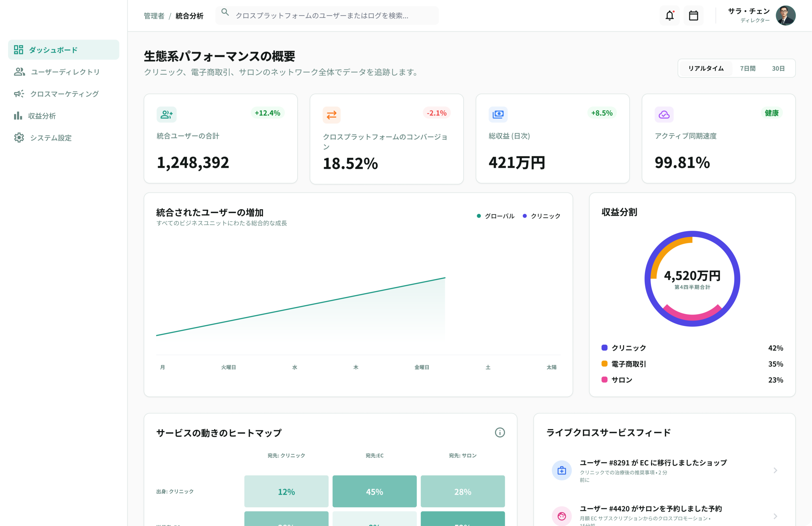Click the 火曜日 axis label
The image size is (812, 526).
(229, 367)
